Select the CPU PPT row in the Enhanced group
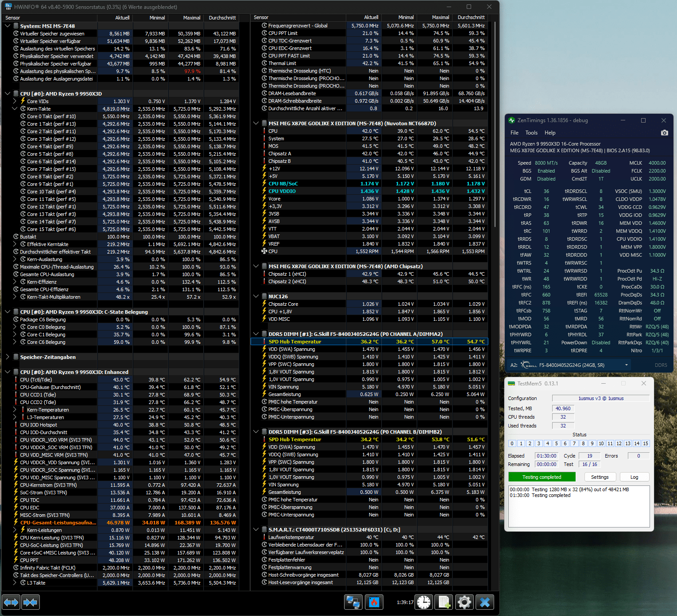677x616 pixels. (121, 560)
